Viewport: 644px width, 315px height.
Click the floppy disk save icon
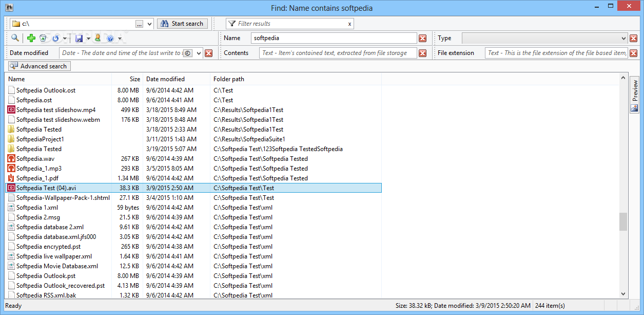[x=79, y=38]
